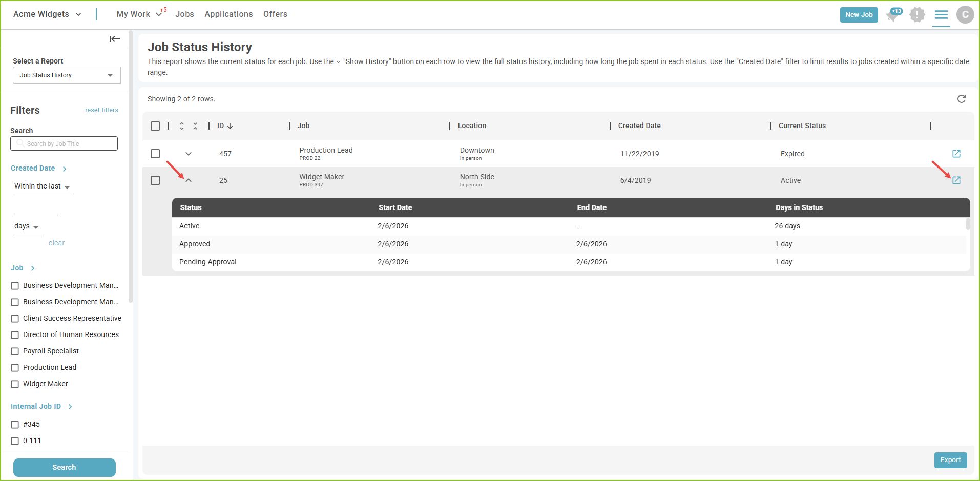This screenshot has height=481, width=980.
Task: Click the Export button
Action: (x=950, y=460)
